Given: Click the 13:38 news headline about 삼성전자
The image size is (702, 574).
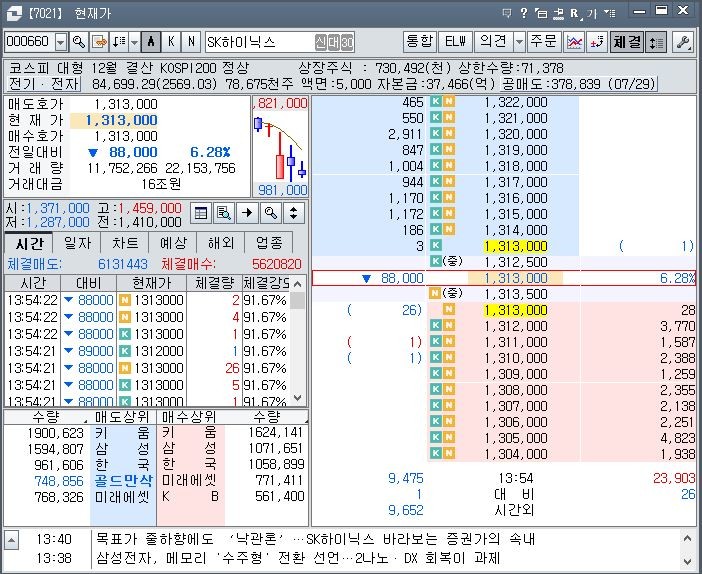Looking at the screenshot, I should [x=298, y=558].
